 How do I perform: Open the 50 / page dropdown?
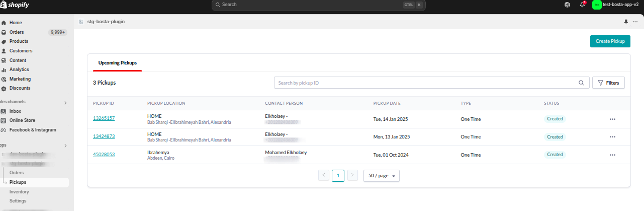click(382, 176)
